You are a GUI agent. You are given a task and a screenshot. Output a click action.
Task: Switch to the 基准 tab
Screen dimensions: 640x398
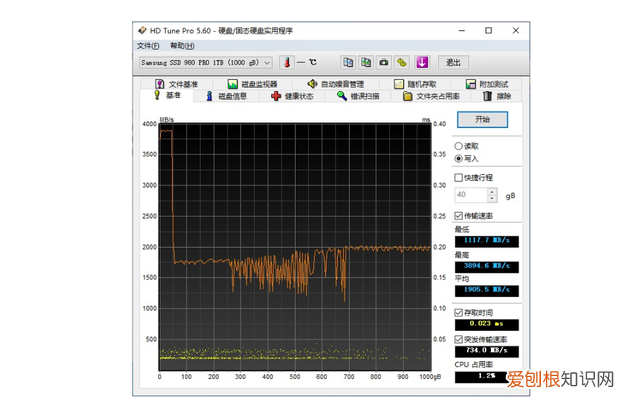167,95
